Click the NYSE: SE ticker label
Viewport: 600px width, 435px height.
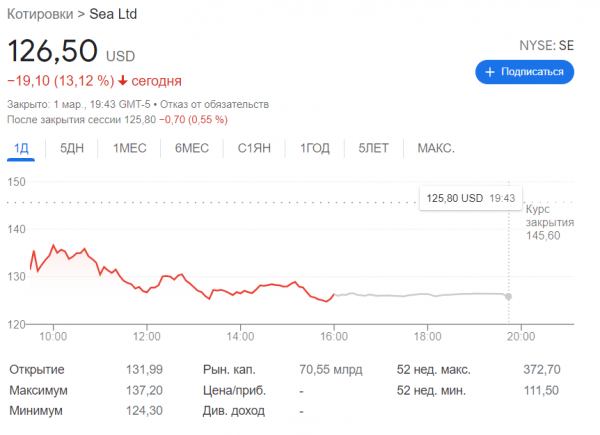(546, 46)
